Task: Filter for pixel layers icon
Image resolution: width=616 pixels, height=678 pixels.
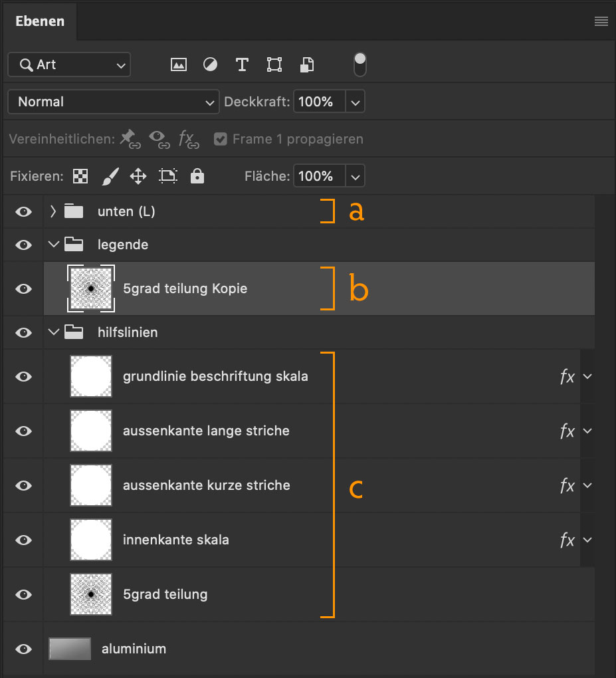Action: tap(179, 65)
